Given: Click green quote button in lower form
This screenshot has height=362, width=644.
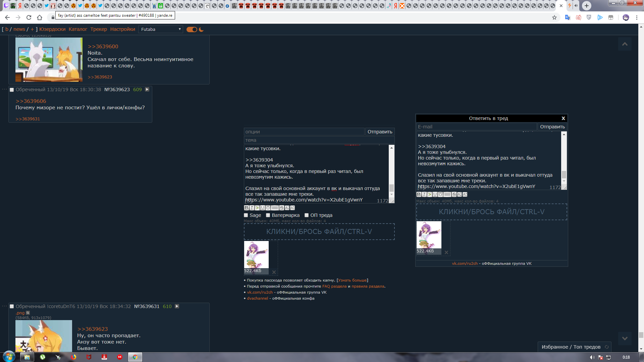Looking at the screenshot, I should point(257,208).
